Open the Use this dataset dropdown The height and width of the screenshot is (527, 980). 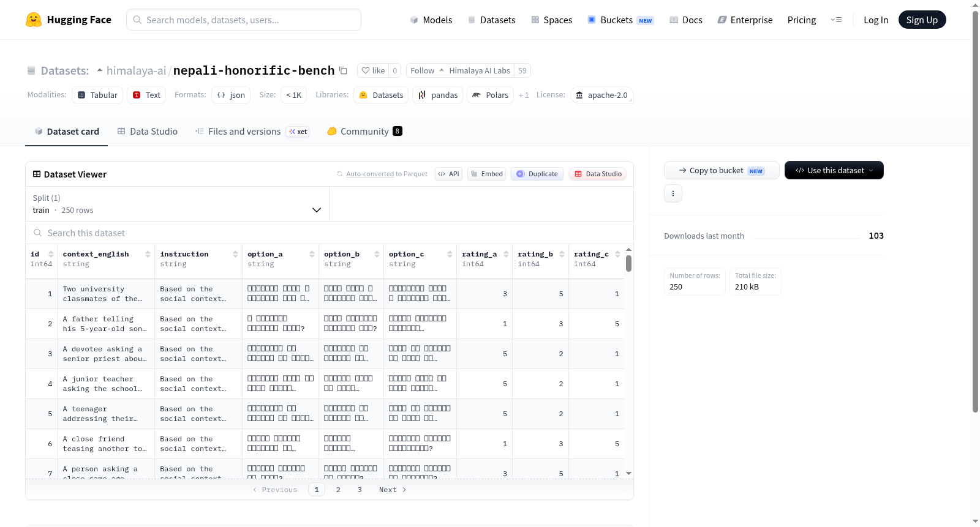tap(834, 170)
